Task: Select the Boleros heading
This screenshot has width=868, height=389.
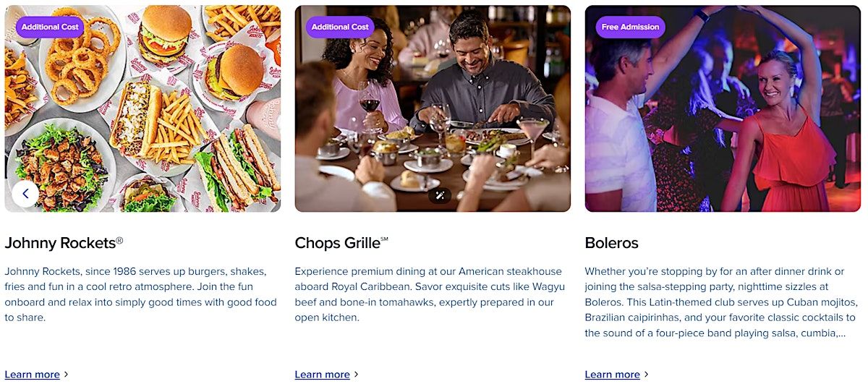Action: tap(611, 243)
